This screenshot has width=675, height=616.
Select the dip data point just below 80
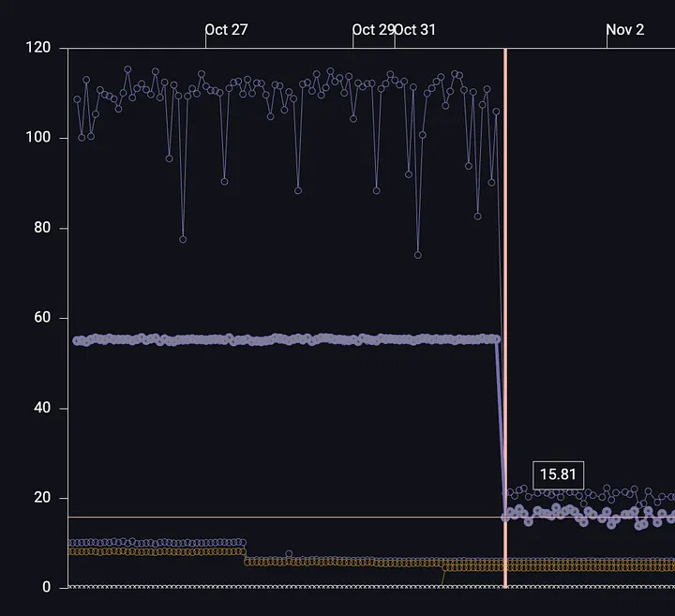coord(183,239)
